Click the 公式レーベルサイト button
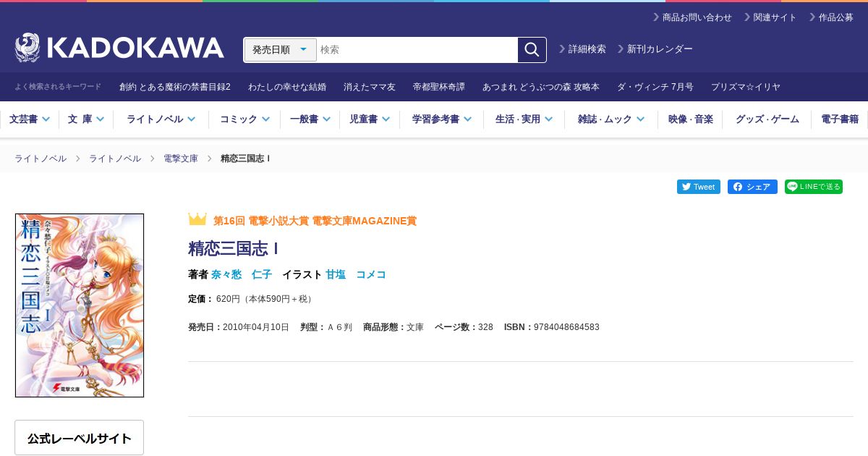This screenshot has height=456, width=868. [80, 438]
